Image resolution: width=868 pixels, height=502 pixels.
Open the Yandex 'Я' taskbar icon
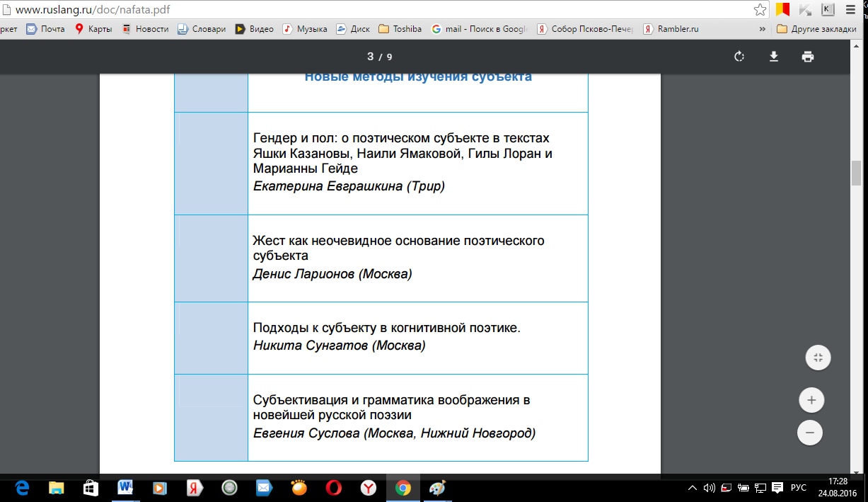195,488
